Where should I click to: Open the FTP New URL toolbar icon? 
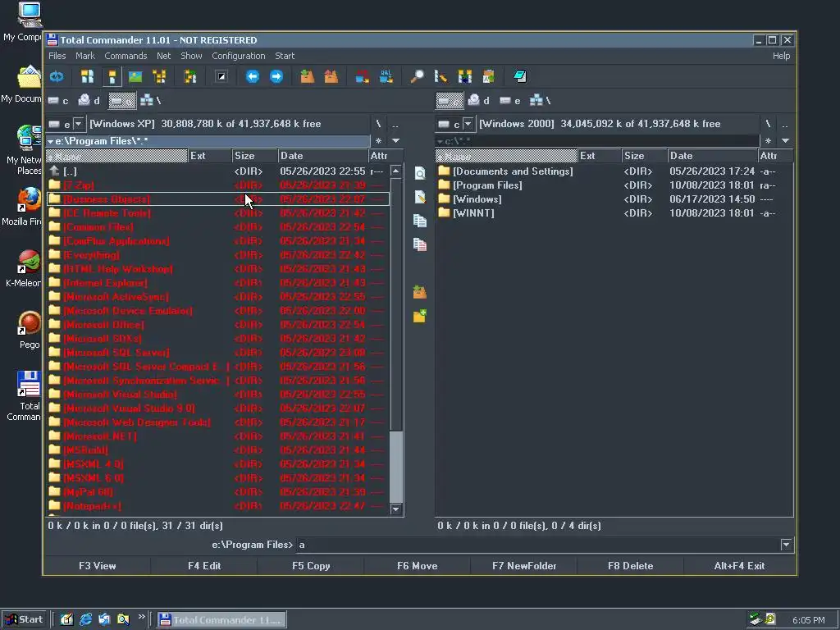386,76
